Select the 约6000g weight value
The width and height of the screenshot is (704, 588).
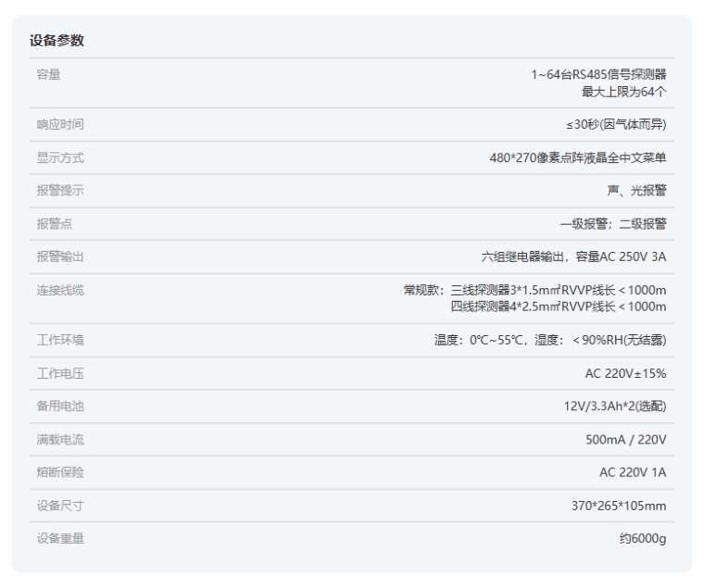[642, 539]
